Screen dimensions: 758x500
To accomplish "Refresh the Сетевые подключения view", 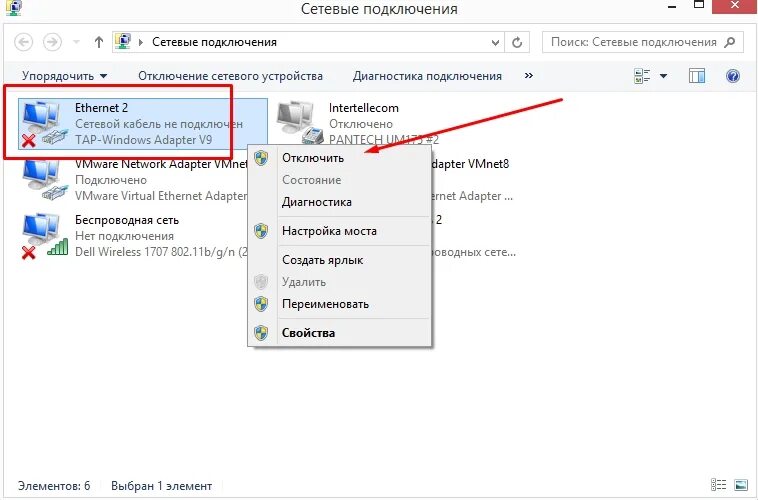I will [x=517, y=43].
